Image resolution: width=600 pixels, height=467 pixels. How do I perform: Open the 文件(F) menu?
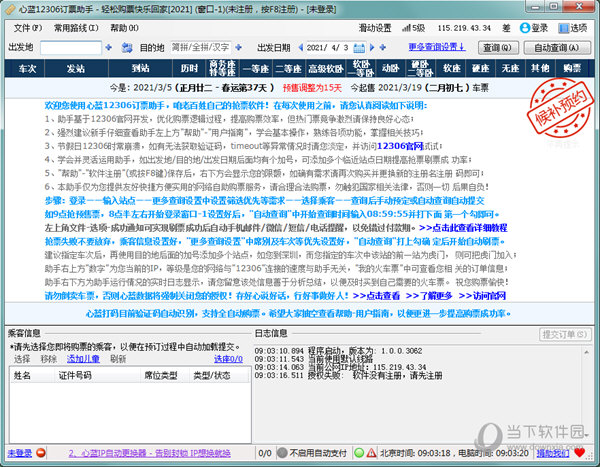(28, 28)
